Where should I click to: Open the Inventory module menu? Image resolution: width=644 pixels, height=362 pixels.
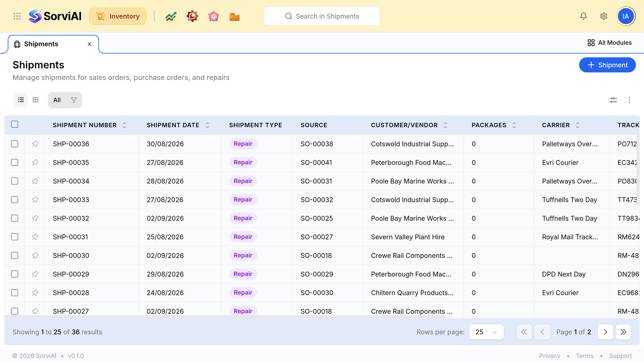tap(118, 16)
